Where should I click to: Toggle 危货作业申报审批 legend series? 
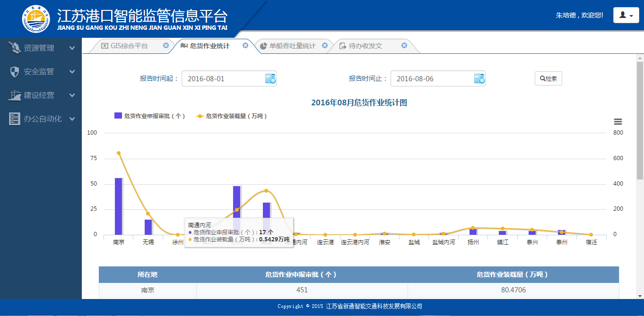point(149,116)
